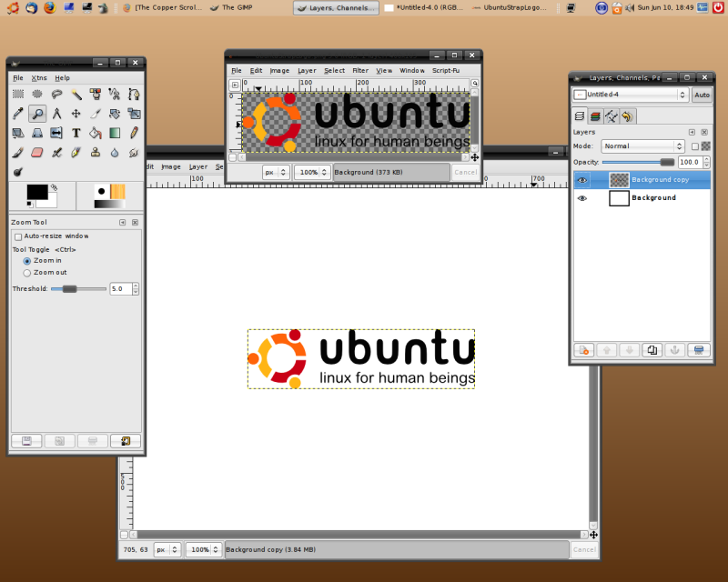The height and width of the screenshot is (582, 728).
Task: Open 100% zoom dropdown in logo window
Action: click(313, 172)
